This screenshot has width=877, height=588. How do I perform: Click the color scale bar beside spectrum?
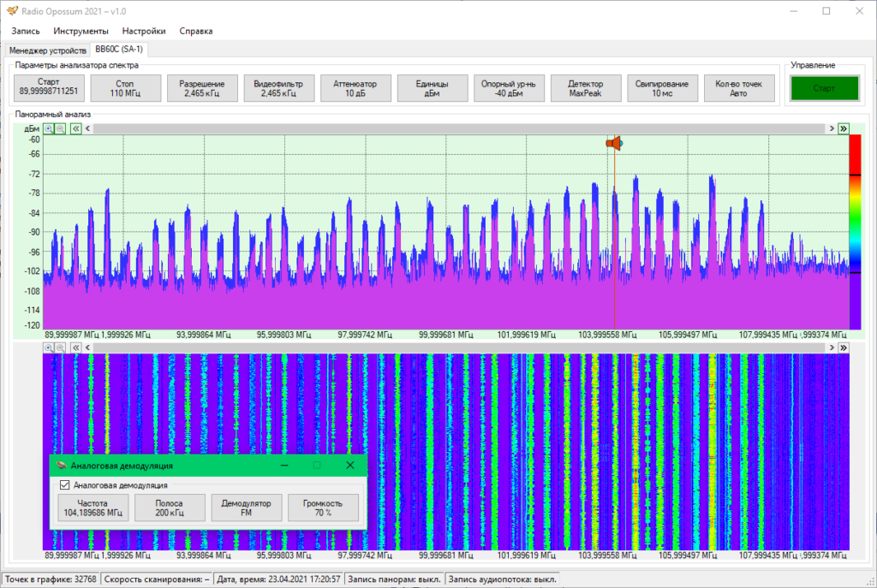[x=854, y=231]
